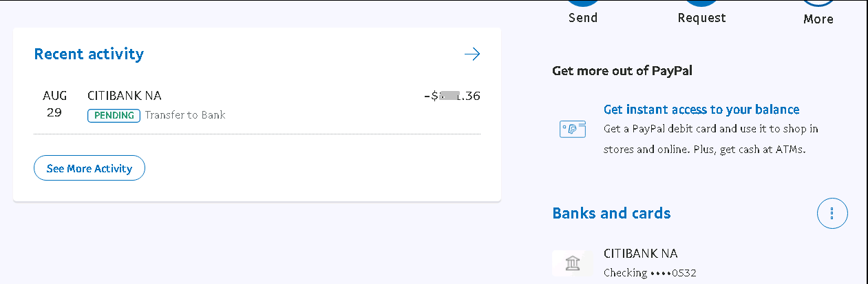Select the Send label

(x=583, y=18)
